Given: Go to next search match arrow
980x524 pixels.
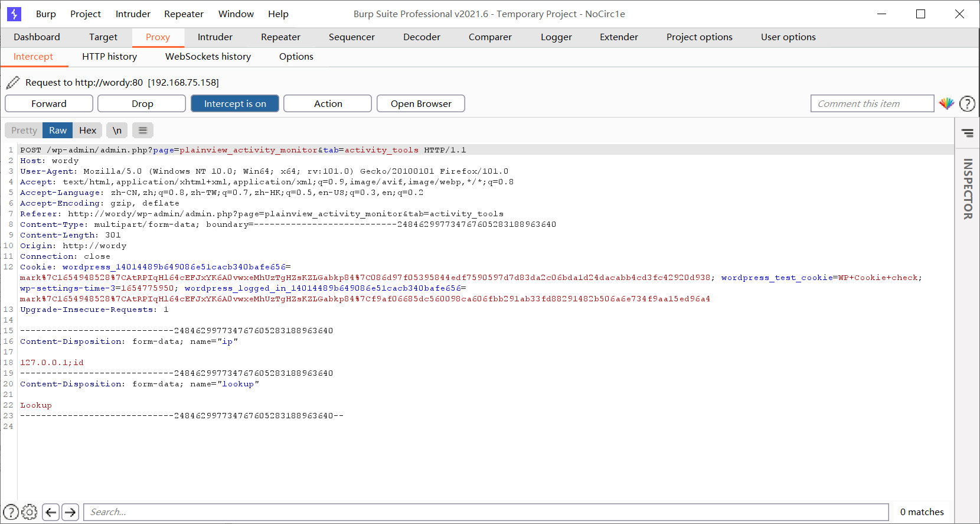Looking at the screenshot, I should [70, 512].
